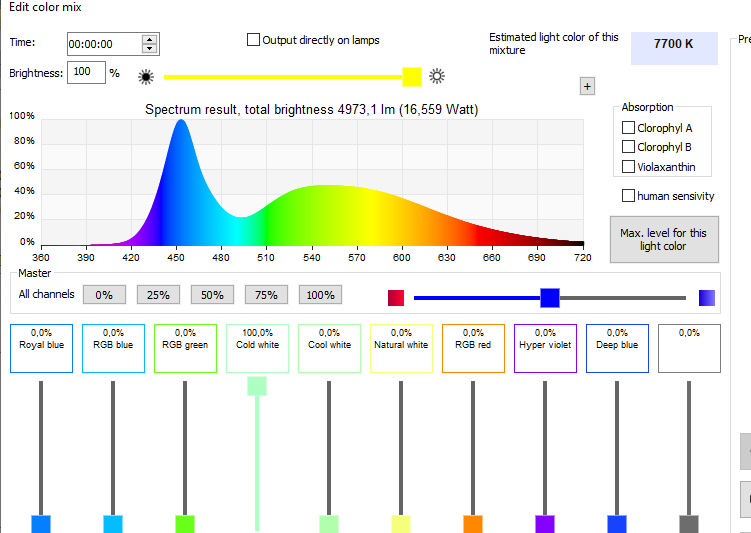Click the blue swatch right of master slider
The image size is (751, 533).
tap(707, 298)
